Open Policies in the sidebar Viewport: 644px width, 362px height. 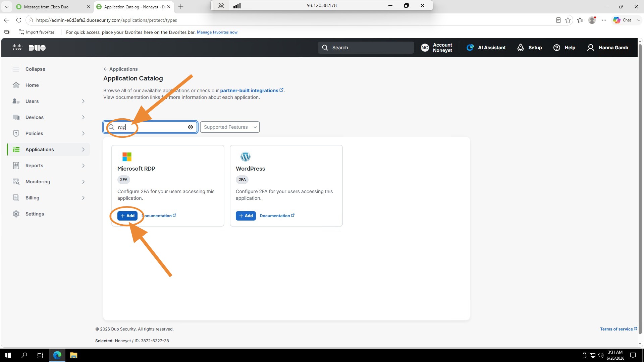click(34, 133)
